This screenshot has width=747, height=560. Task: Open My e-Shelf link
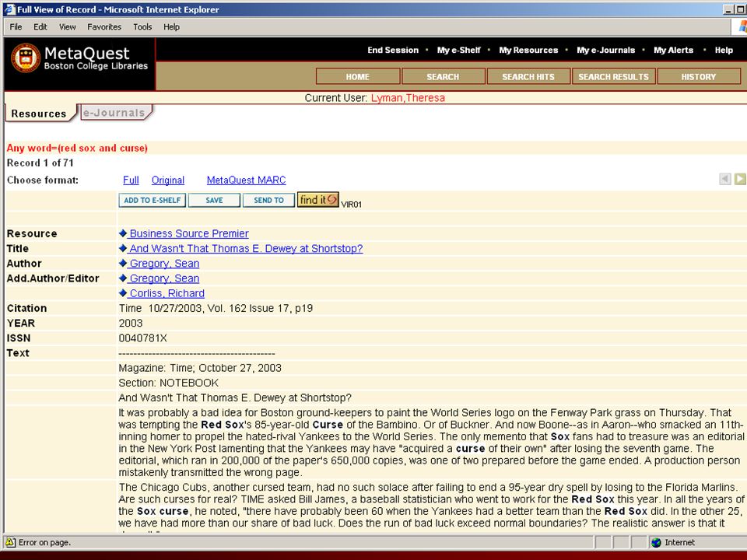click(459, 50)
